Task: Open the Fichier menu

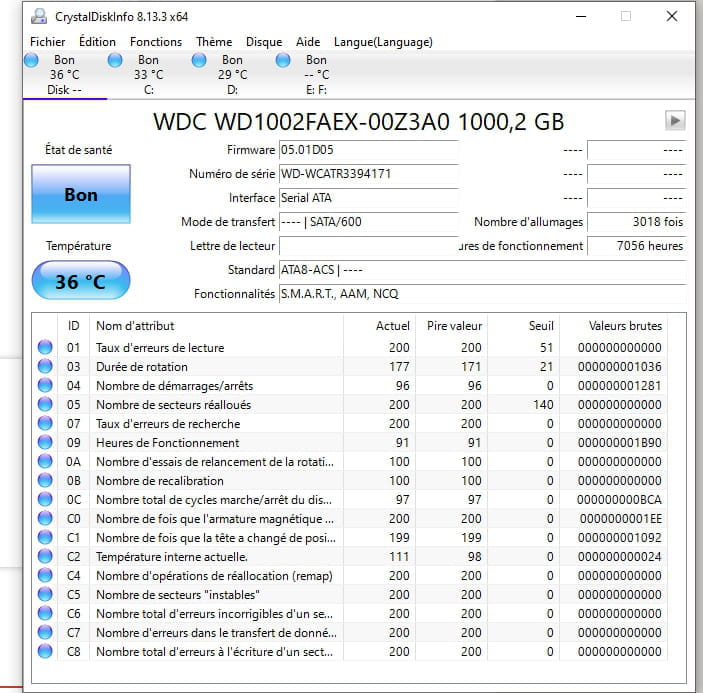Action: click(x=48, y=42)
